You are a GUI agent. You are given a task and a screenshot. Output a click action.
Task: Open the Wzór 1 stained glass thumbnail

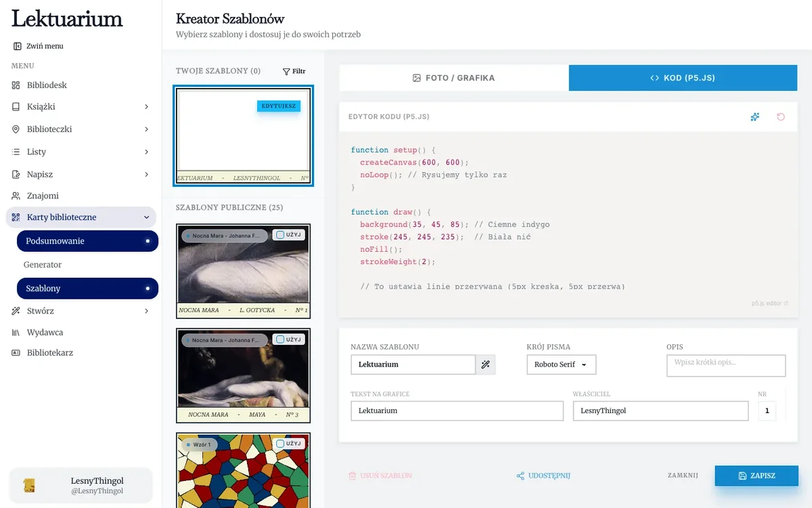(243, 470)
